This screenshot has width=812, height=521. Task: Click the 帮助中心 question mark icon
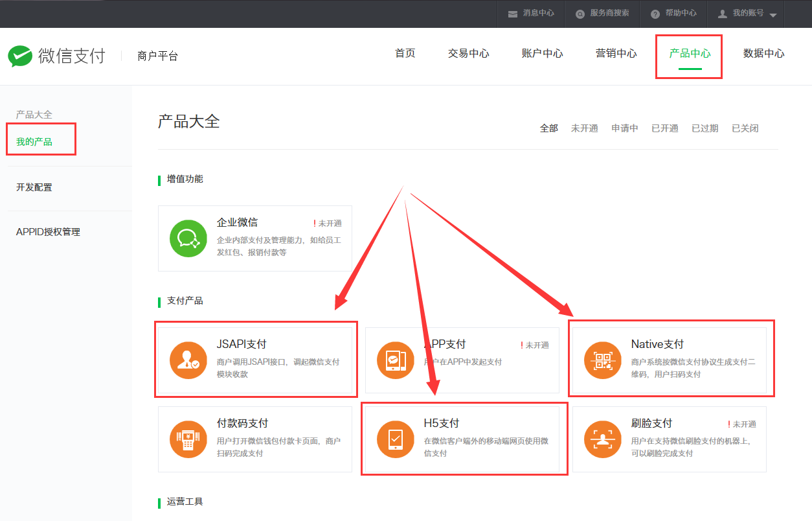(x=655, y=13)
